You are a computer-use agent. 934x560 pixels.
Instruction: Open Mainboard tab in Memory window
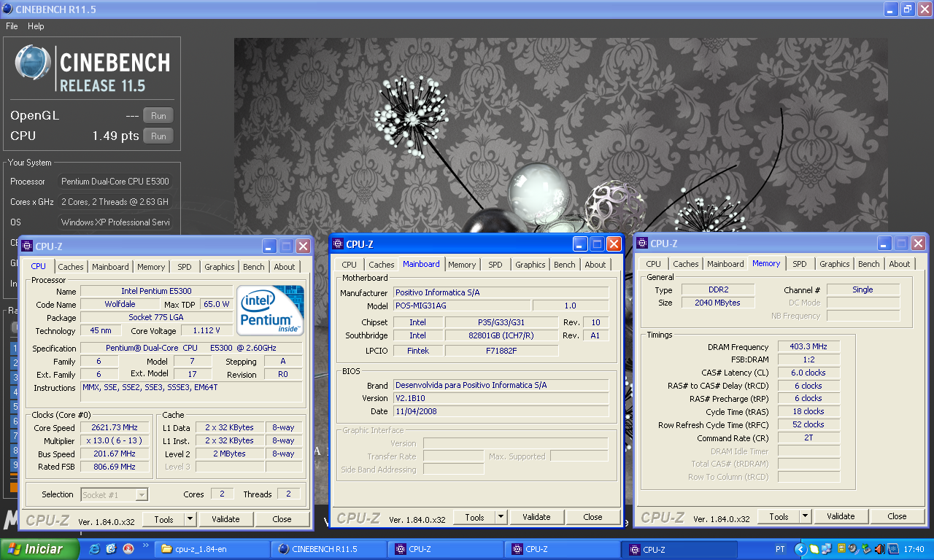725,264
